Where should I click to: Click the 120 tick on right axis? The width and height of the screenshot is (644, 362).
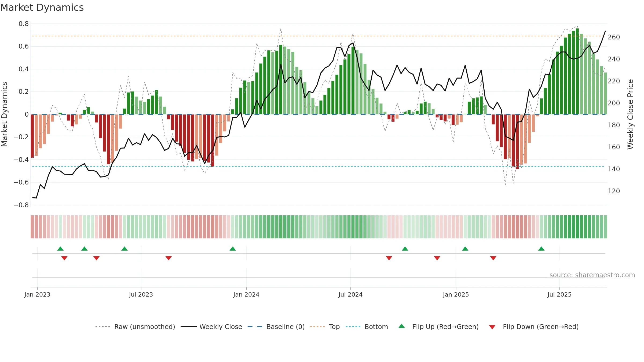614,191
